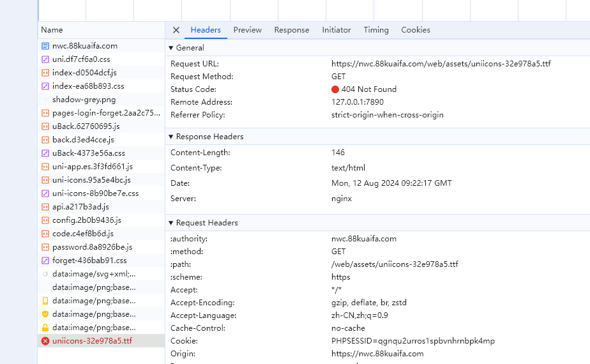Screen dimensions: 590x364
Task: Click the CSS icon for uni.df7cf6a0.css
Action: [x=45, y=59]
